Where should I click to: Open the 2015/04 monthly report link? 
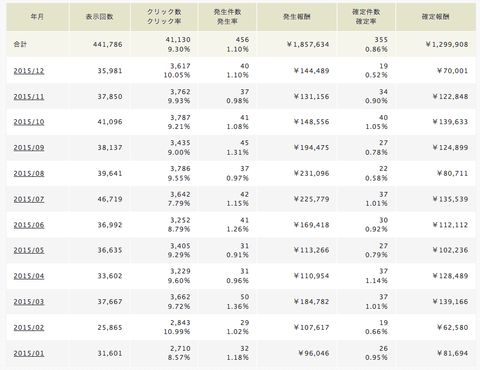pyautogui.click(x=29, y=276)
